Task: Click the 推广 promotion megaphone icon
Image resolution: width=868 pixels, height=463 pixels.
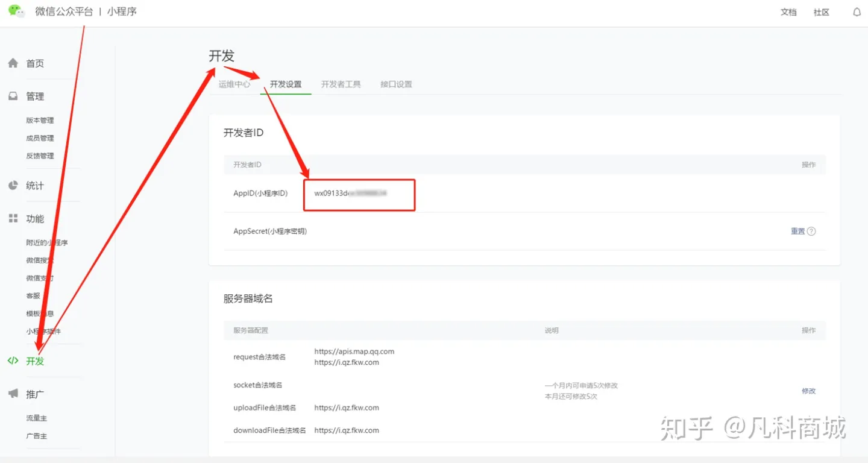Action: coord(13,393)
